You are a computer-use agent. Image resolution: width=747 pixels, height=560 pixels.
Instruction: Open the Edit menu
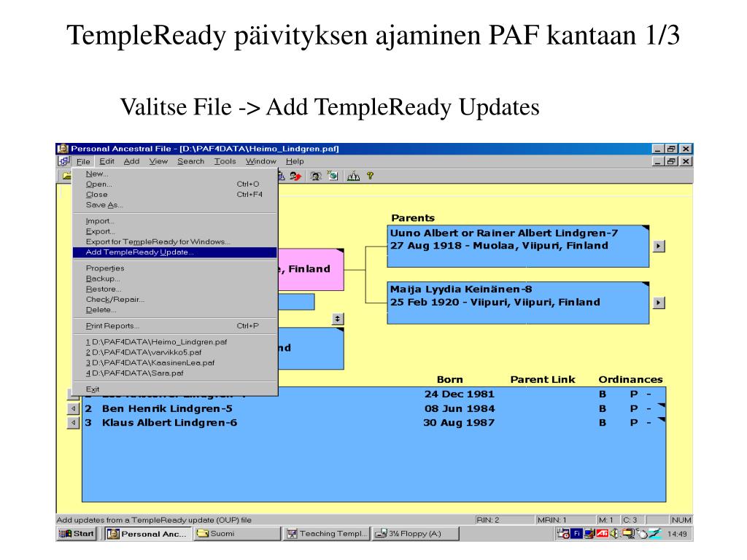coord(107,161)
